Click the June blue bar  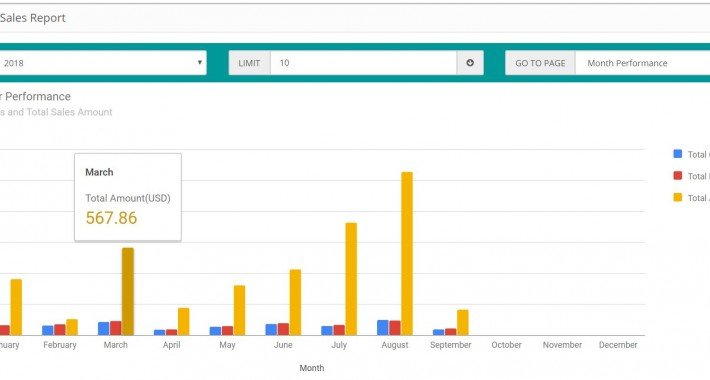[x=271, y=330]
